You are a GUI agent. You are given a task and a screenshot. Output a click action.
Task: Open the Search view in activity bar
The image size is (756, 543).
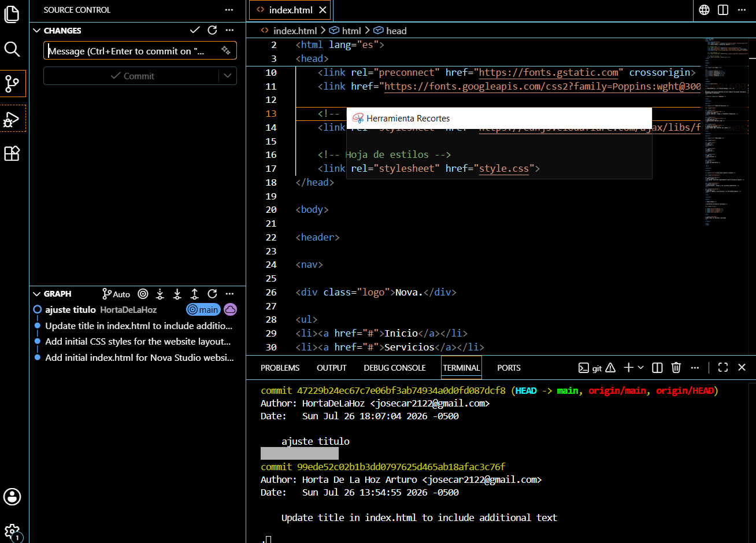tap(12, 49)
